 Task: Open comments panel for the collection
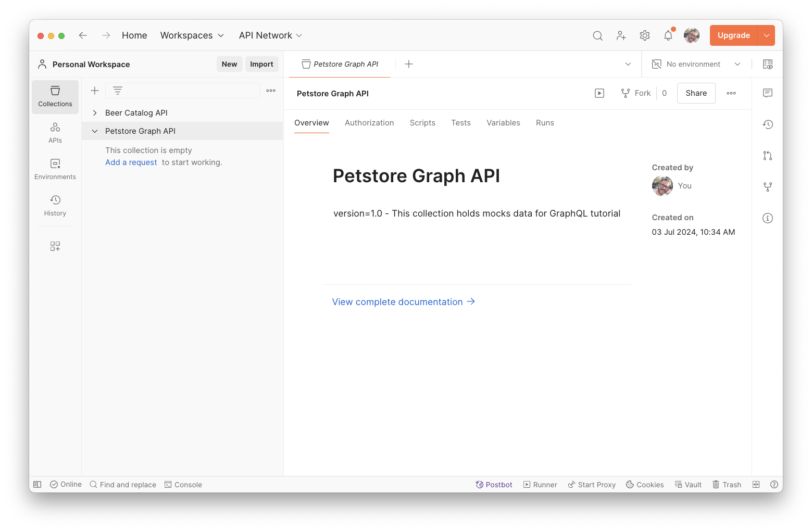click(767, 93)
